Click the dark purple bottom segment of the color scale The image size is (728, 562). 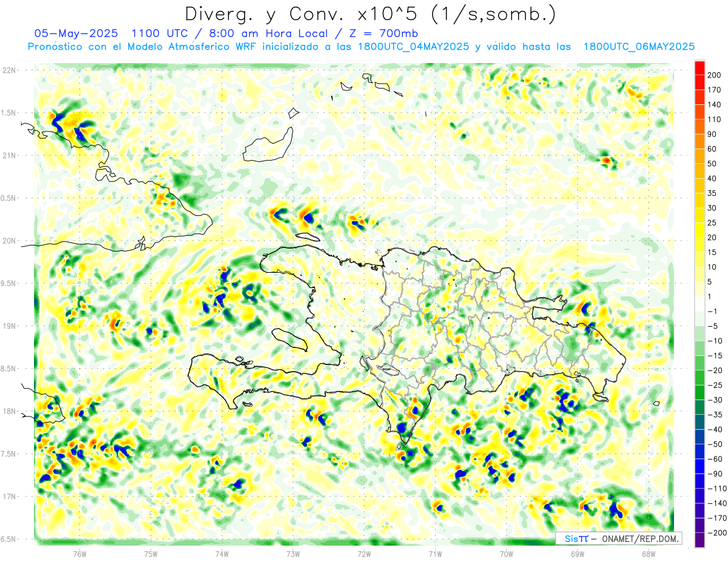pos(699,540)
